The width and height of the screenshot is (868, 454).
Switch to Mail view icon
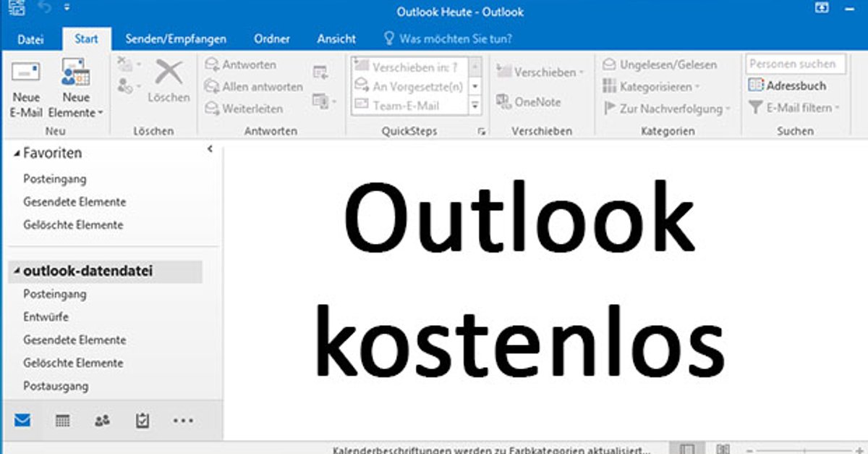(x=22, y=420)
